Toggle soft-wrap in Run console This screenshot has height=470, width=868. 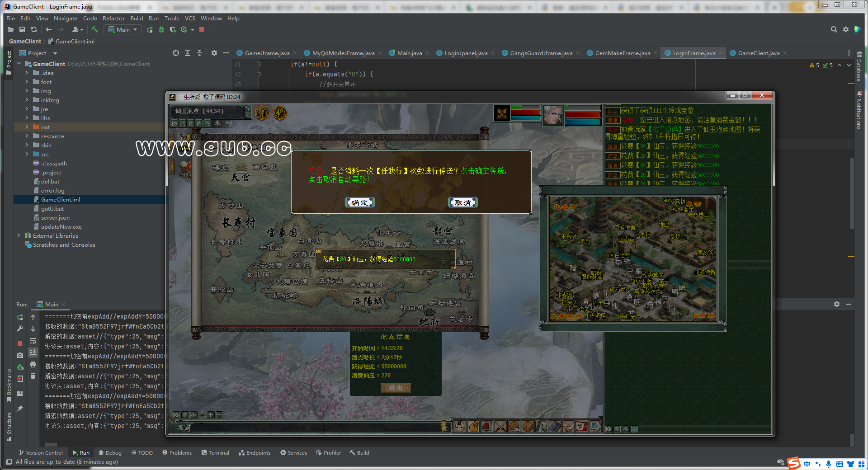[33, 341]
